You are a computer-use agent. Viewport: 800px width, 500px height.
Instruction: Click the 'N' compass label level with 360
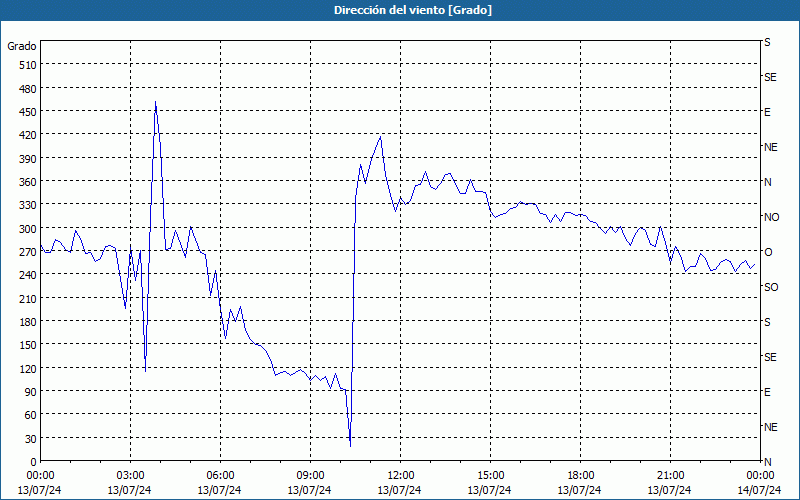767,182
